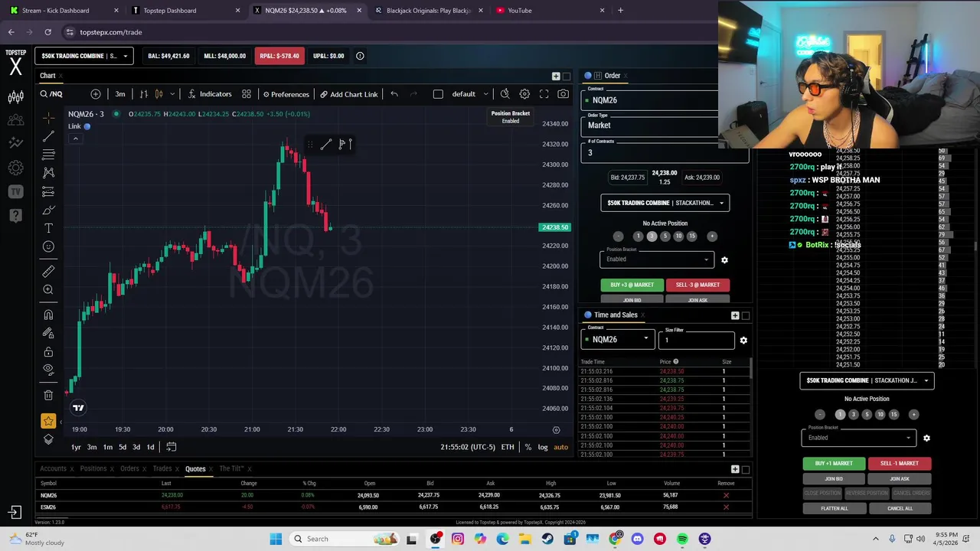Viewport: 980px width, 551px height.
Task: Take a chart snapshot with camera icon
Action: point(563,94)
